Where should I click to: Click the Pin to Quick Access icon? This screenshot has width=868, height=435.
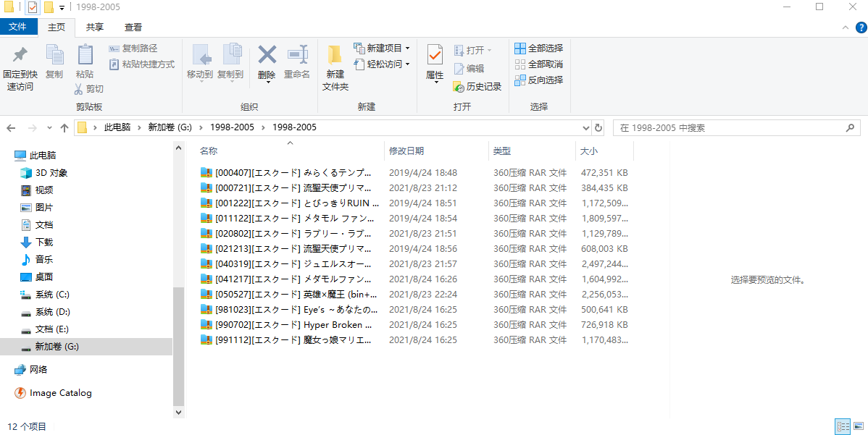[x=20, y=55]
